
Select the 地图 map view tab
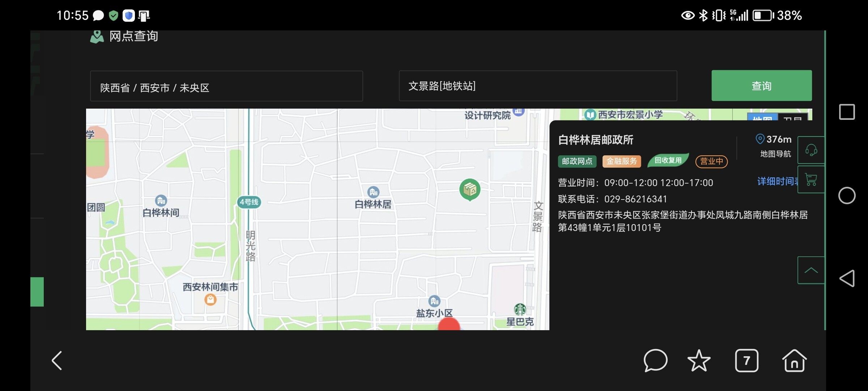coord(762,117)
